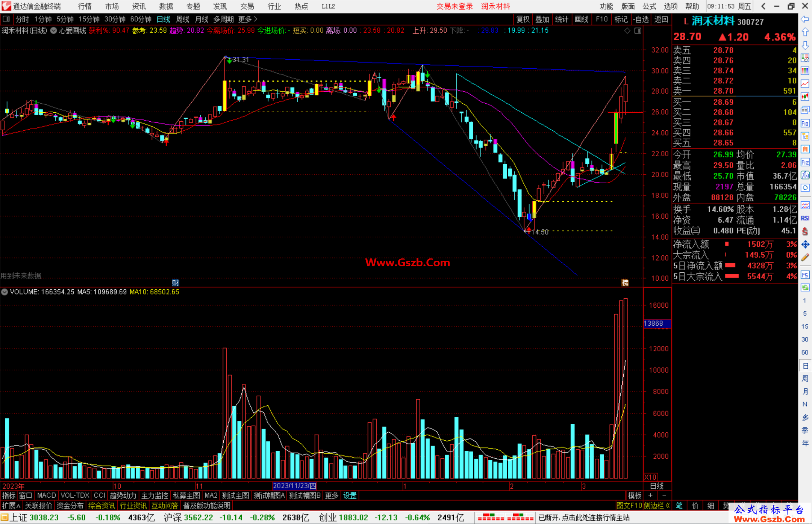
Task: Toggle the circle icon before VOLUME indicator label
Action: (x=5, y=292)
